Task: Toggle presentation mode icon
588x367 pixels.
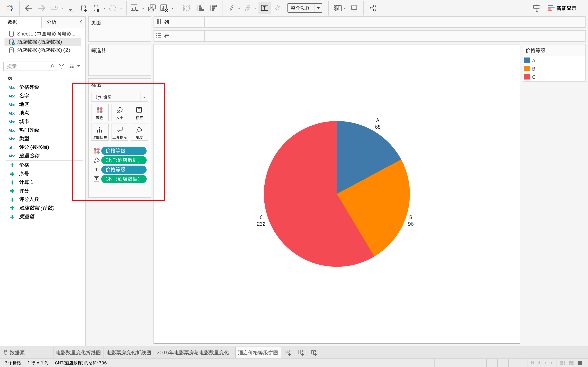Action: [354, 8]
